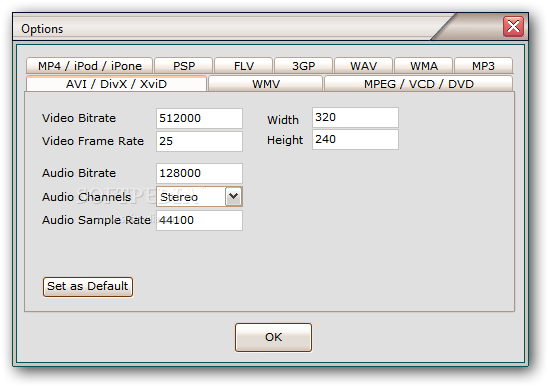549x387 pixels.
Task: Click the Width label
Action: point(283,120)
